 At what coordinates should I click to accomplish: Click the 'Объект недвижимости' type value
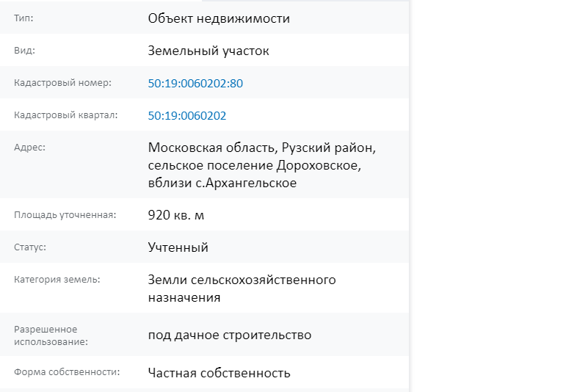coord(219,19)
